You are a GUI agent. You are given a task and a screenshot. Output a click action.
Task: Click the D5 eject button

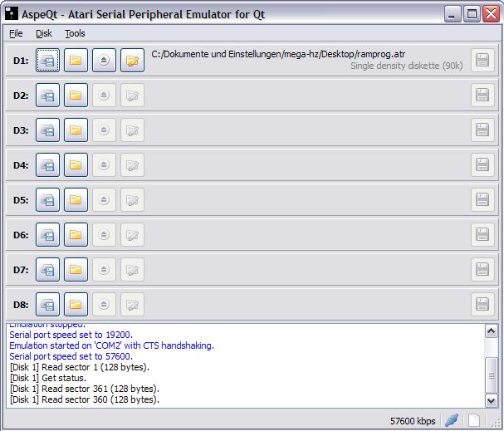[104, 200]
